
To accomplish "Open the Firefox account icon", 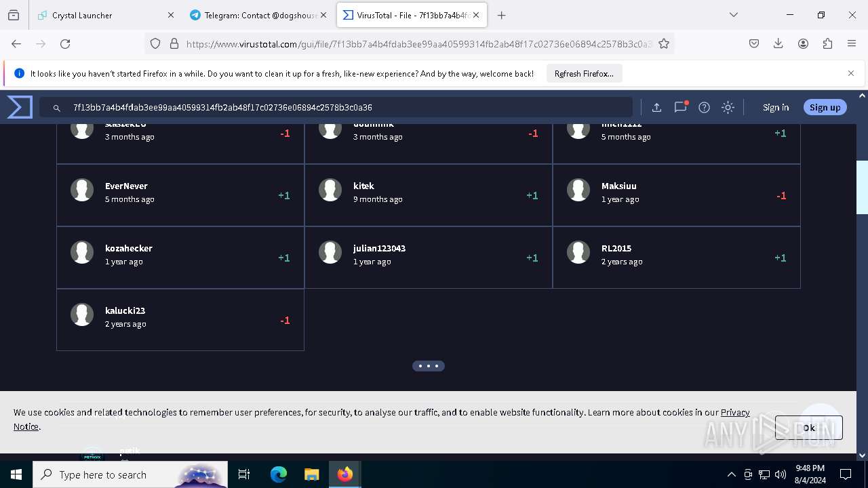I will (803, 43).
